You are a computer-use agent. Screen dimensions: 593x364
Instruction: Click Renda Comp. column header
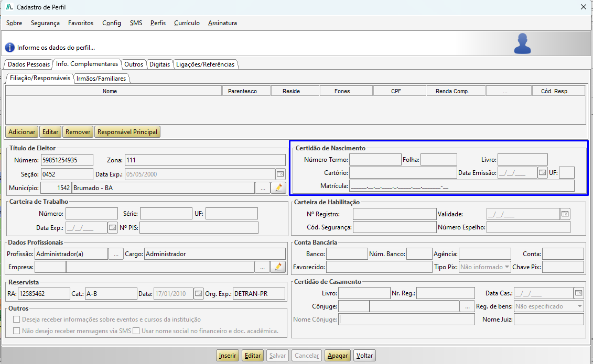(456, 91)
